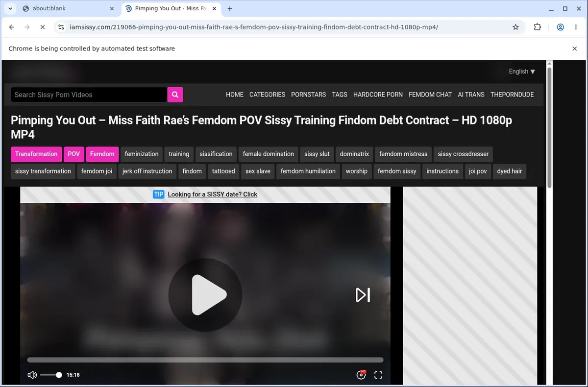Open the AI TRANS nav link

pyautogui.click(x=471, y=95)
